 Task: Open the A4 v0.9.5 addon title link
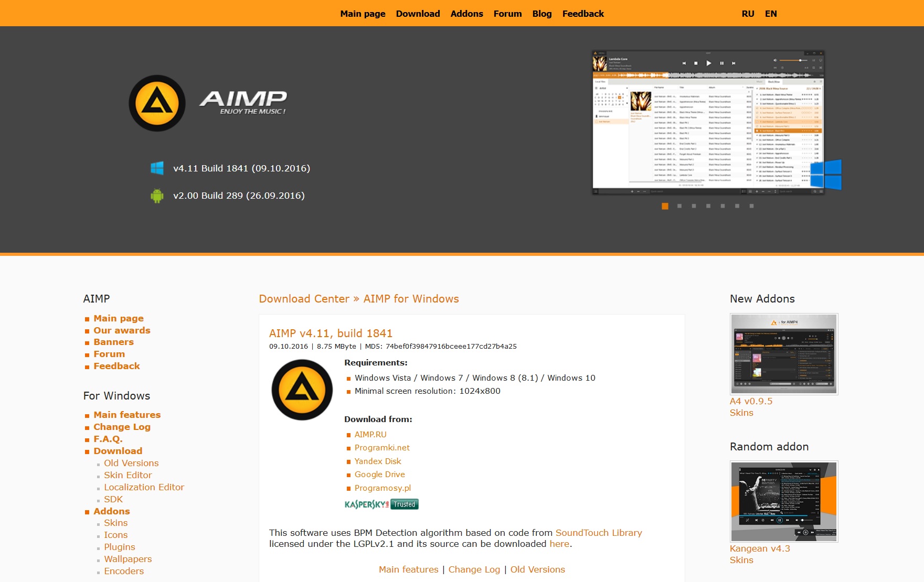click(x=751, y=401)
